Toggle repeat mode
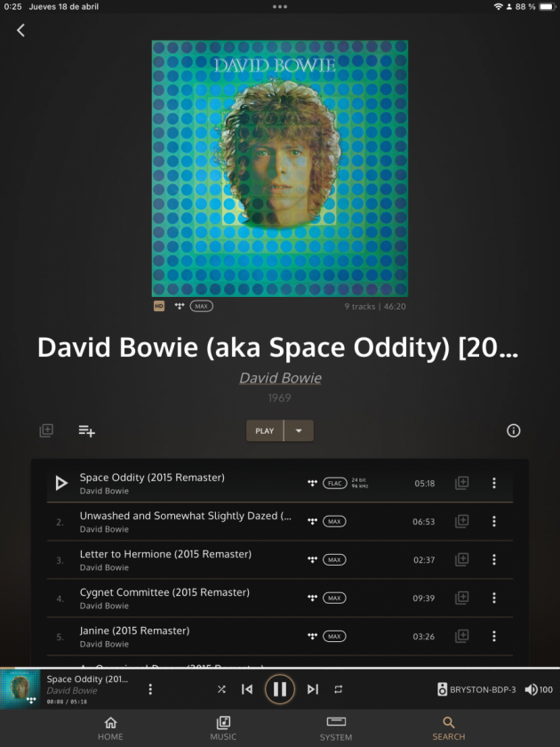The image size is (560, 747). [338, 689]
